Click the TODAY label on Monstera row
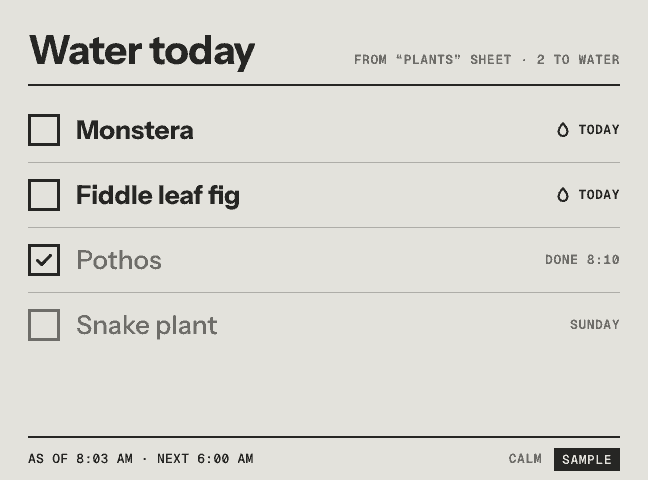The image size is (648, 480). [x=599, y=130]
